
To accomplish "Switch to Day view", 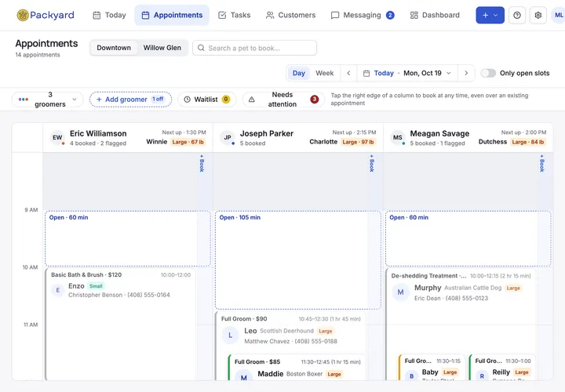I will (x=299, y=73).
